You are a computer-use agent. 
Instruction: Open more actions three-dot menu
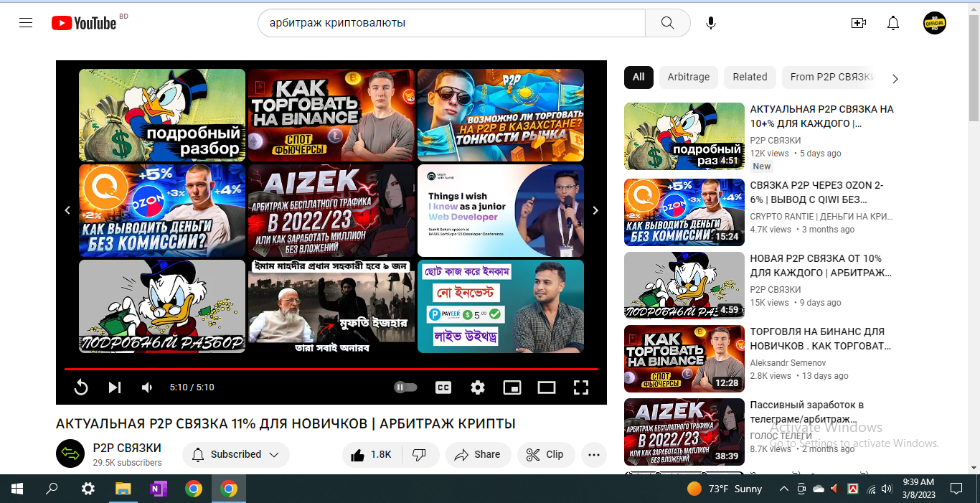click(x=594, y=454)
